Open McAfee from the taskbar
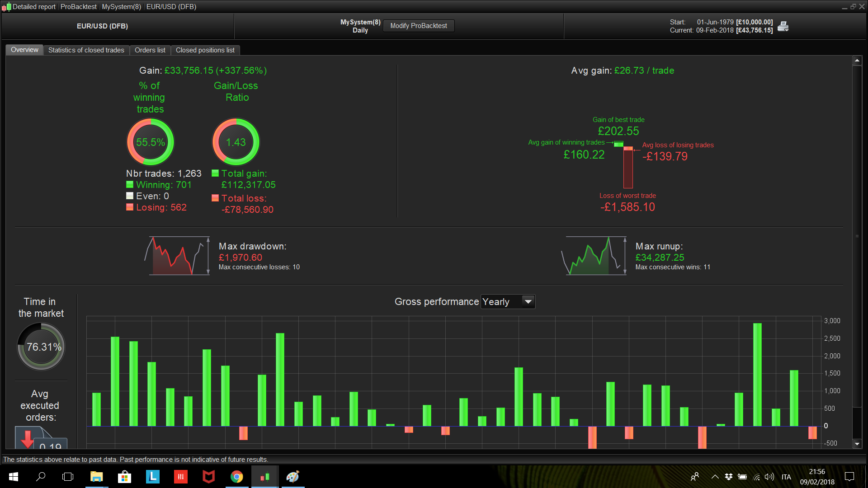The width and height of the screenshot is (868, 488). pyautogui.click(x=208, y=477)
